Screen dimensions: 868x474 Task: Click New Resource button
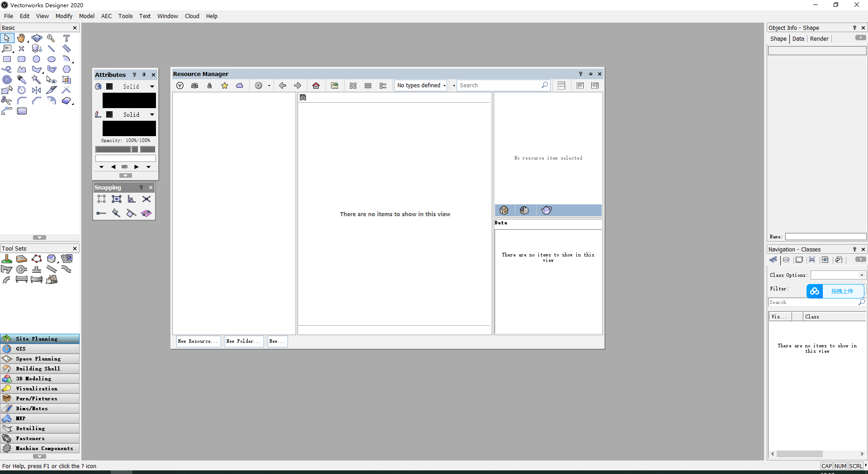click(198, 341)
